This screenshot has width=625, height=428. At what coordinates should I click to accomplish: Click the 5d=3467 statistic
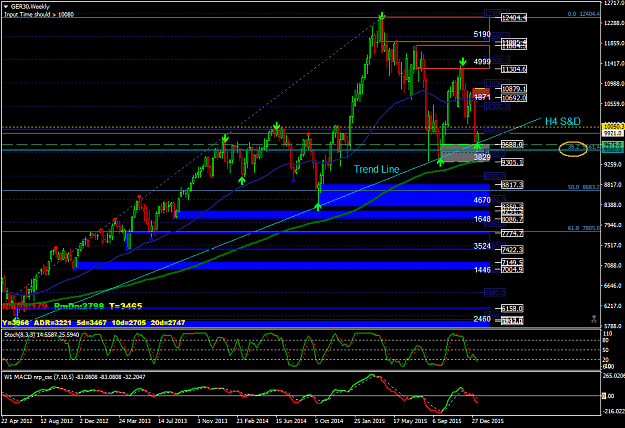click(x=90, y=323)
